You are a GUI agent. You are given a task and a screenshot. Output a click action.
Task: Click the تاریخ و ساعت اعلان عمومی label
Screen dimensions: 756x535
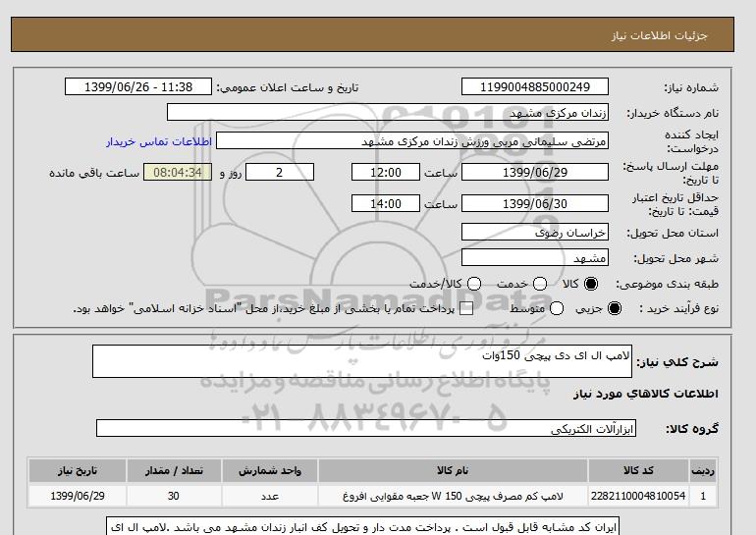(x=288, y=87)
